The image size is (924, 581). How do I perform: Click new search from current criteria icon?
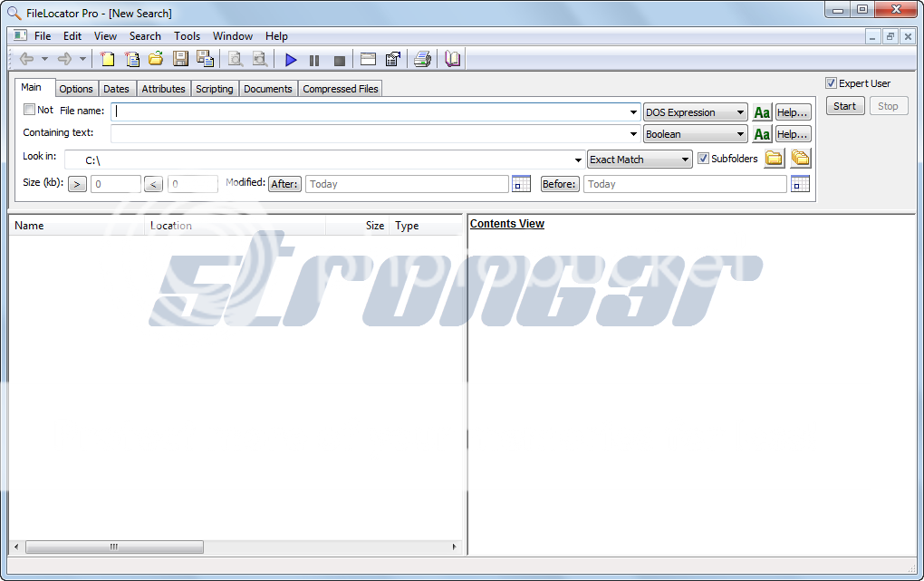point(132,59)
